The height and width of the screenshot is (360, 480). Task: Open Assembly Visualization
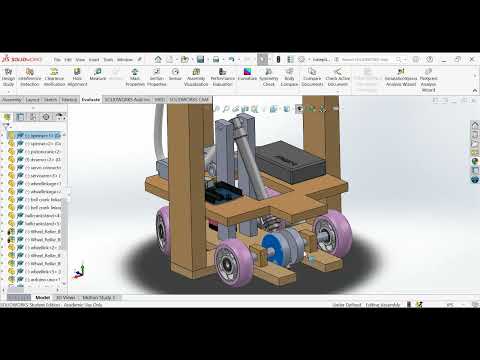click(x=196, y=77)
